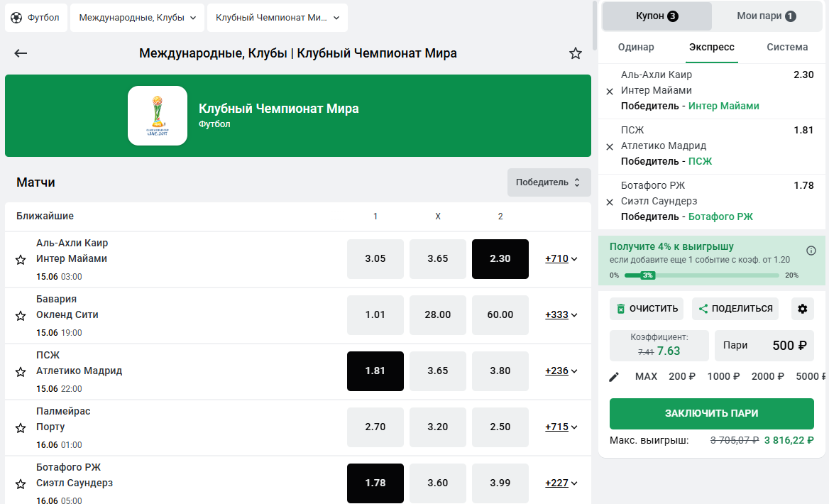Click ОЧИСТИТЬ to clear coupon
This screenshot has height=504, width=829.
[647, 308]
